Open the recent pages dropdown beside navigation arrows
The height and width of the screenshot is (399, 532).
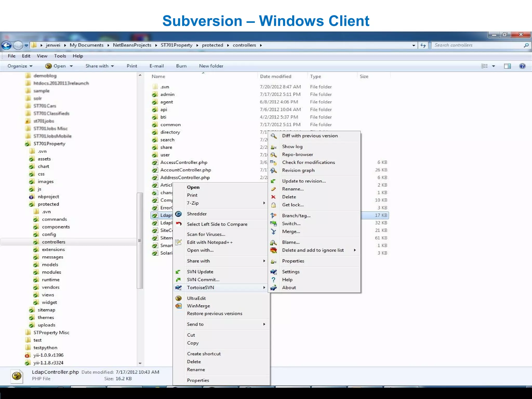tap(26, 45)
